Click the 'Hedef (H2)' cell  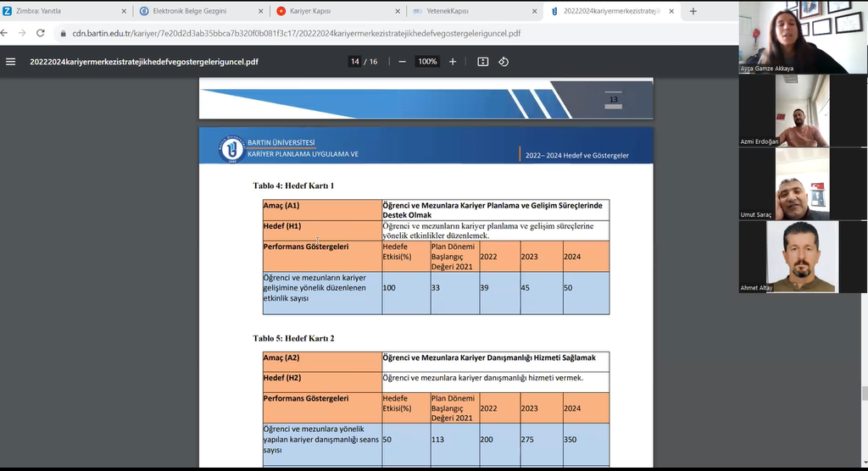point(322,382)
